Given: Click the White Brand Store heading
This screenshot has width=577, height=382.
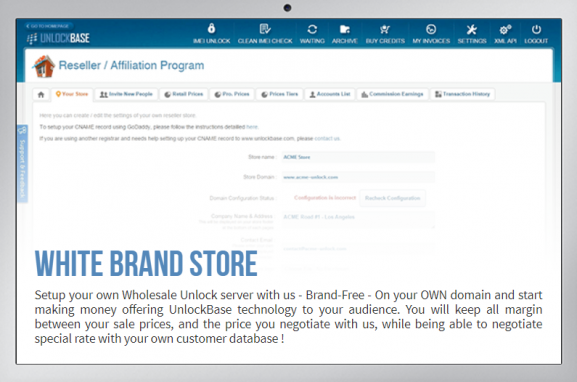Looking at the screenshot, I should click(x=146, y=263).
